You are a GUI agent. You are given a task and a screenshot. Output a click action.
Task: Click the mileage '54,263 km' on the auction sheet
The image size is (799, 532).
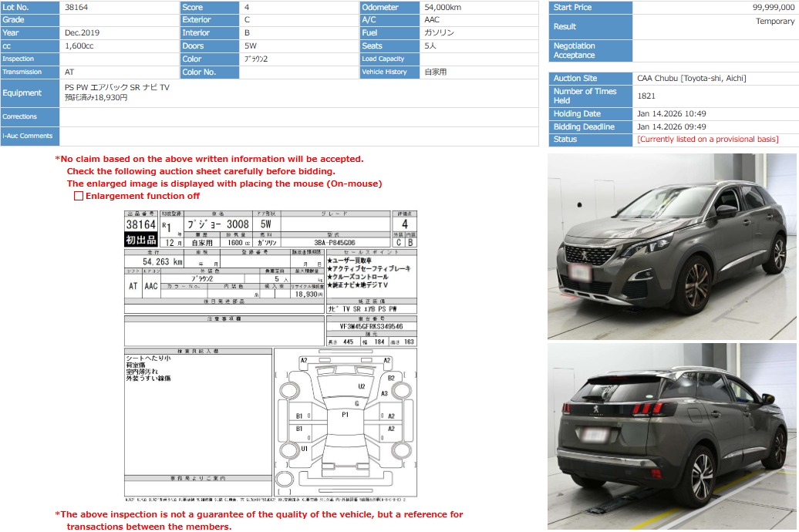pyautogui.click(x=163, y=261)
